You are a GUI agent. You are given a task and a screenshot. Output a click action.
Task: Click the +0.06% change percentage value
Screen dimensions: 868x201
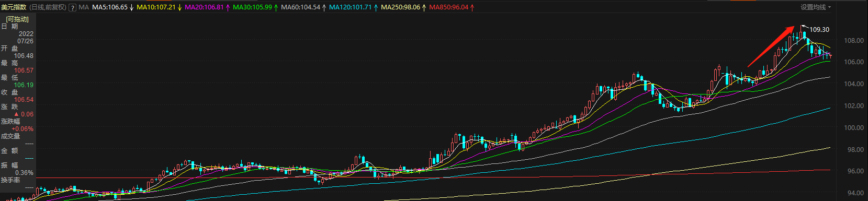point(22,129)
